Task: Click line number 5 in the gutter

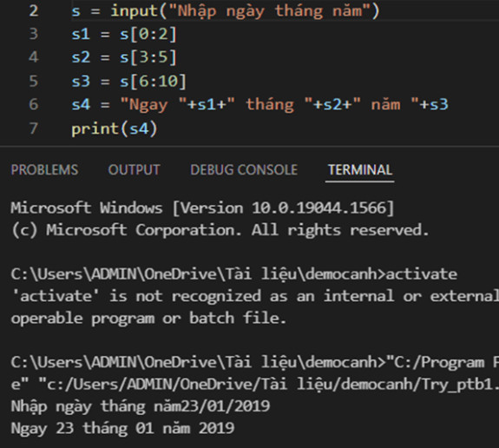Action: click(34, 82)
